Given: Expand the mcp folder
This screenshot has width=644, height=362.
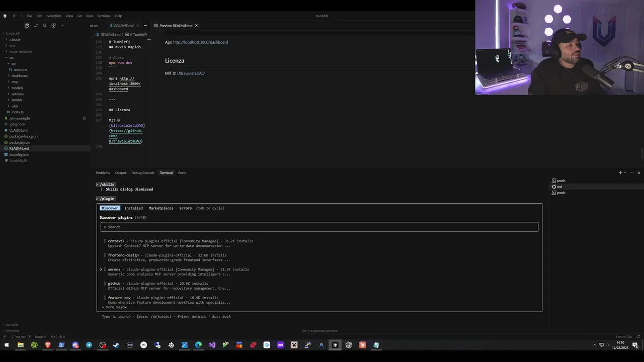Looking at the screenshot, I should pos(15,82).
